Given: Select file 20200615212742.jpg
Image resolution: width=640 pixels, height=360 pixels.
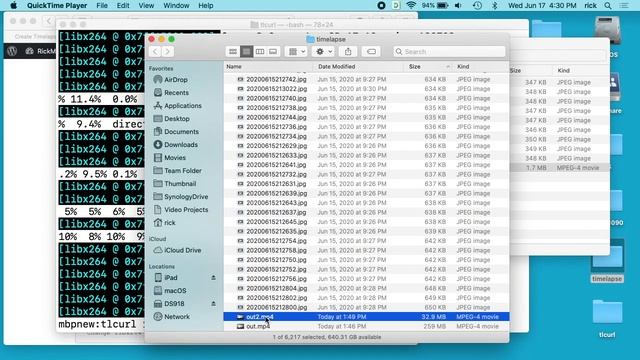Looking at the screenshot, I should coord(366,79).
